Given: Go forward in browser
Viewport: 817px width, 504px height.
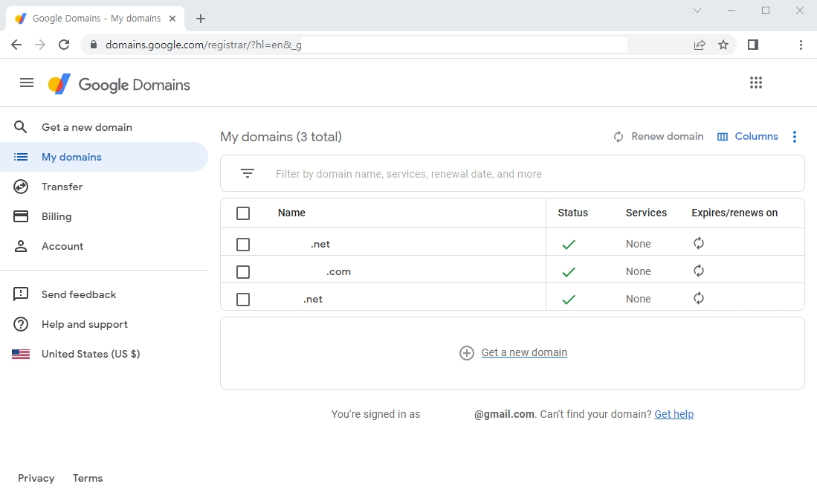Looking at the screenshot, I should 40,45.
